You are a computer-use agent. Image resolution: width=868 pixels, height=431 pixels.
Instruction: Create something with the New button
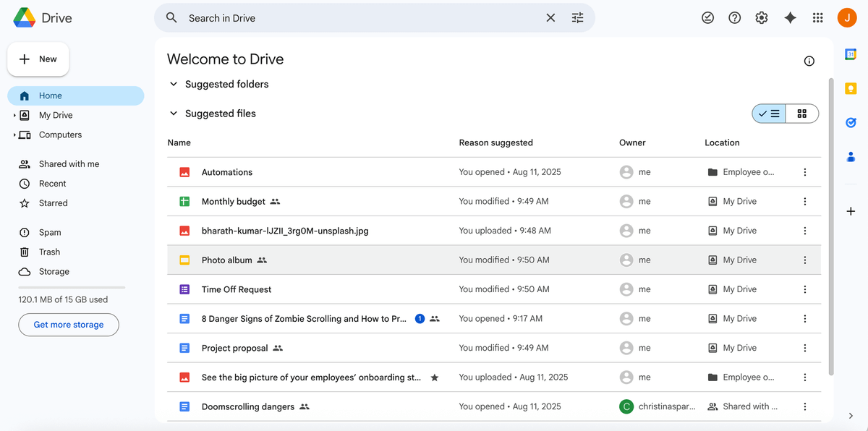(x=38, y=59)
